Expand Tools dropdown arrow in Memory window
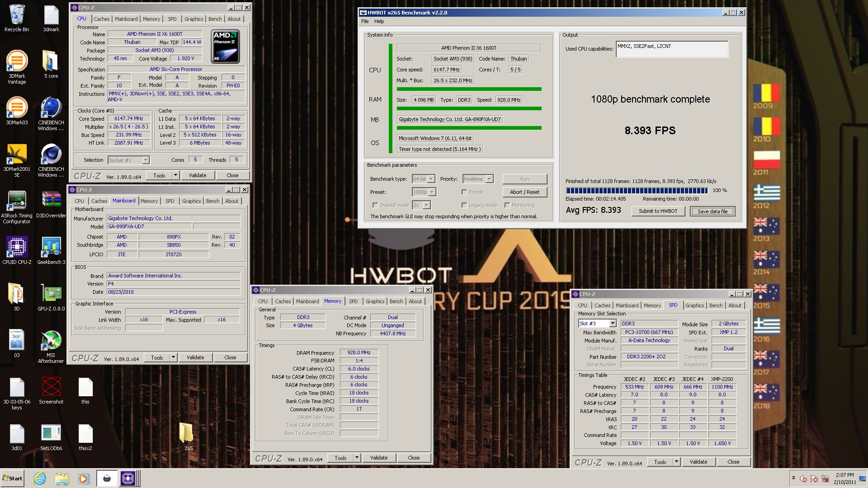The height and width of the screenshot is (488, 868). 357,458
